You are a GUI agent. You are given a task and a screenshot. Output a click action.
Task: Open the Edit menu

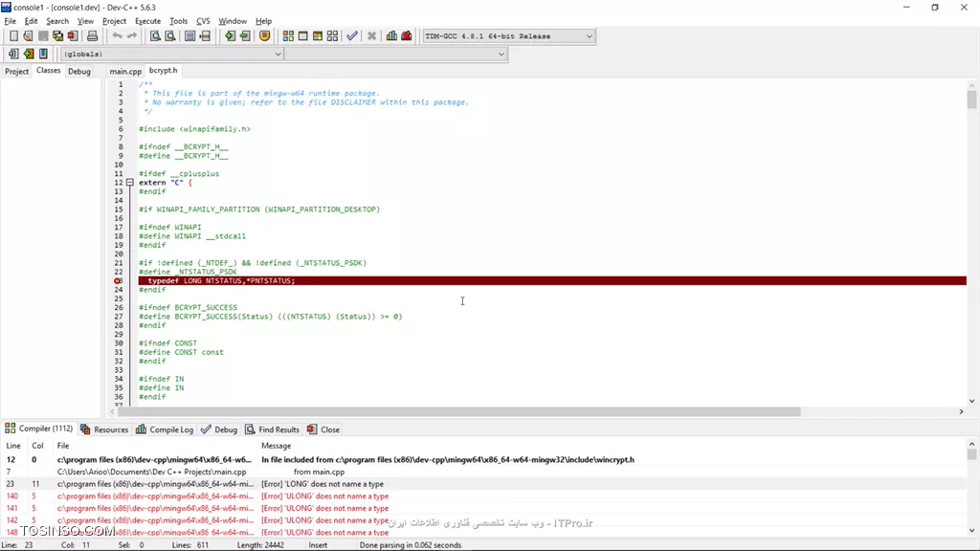point(31,21)
